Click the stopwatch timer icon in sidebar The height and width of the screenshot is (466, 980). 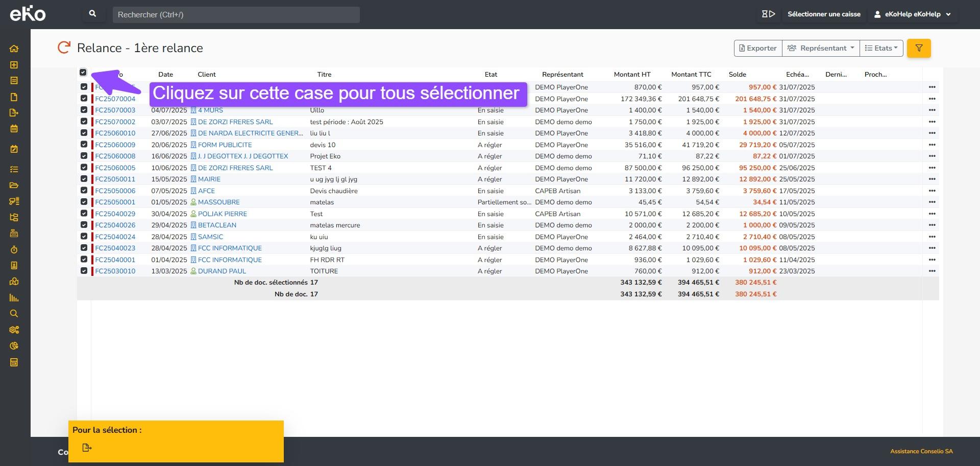(14, 249)
